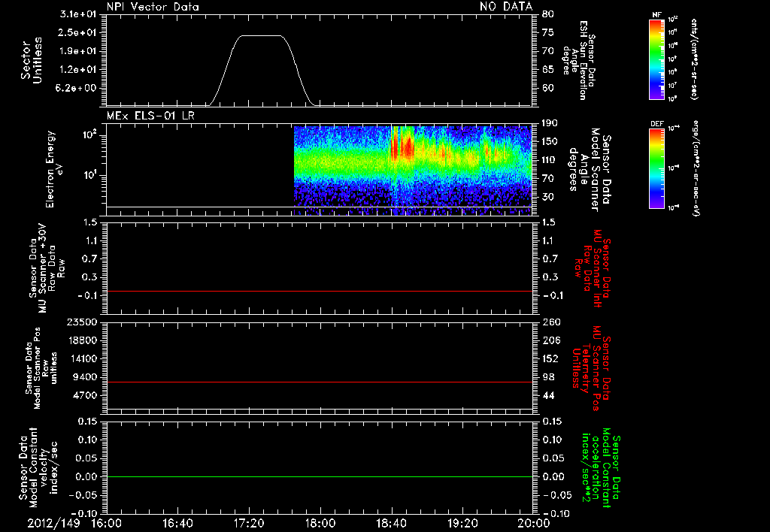770x532 pixels.
Task: Click the DEF color scale bar
Action: pyautogui.click(x=656, y=168)
